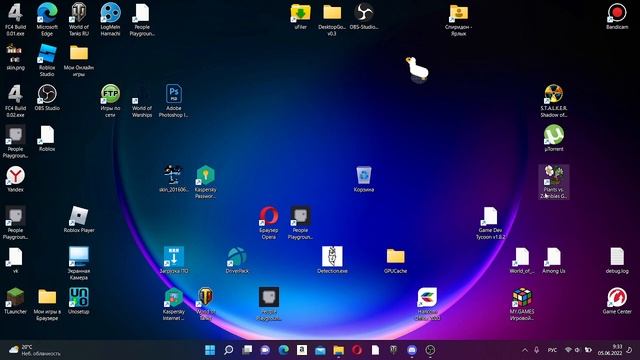Launch the Game Center shortcut

pos(617,300)
